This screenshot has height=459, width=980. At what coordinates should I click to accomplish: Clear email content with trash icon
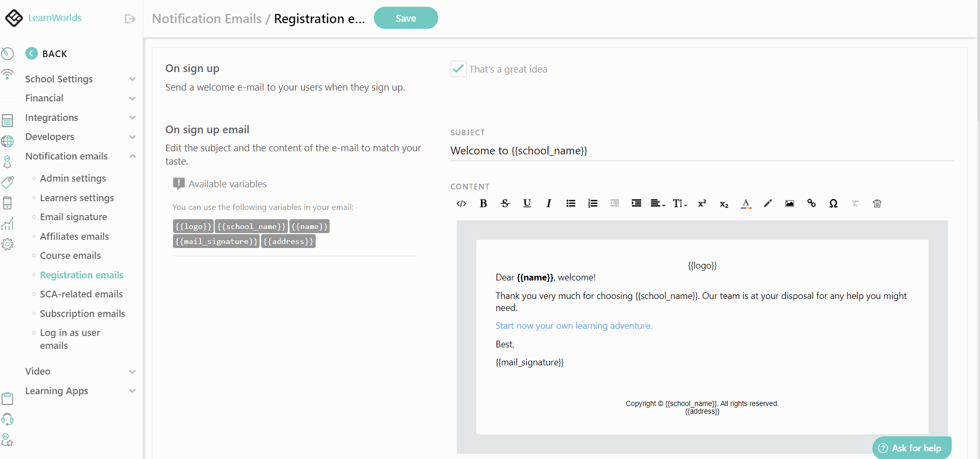[x=878, y=203]
